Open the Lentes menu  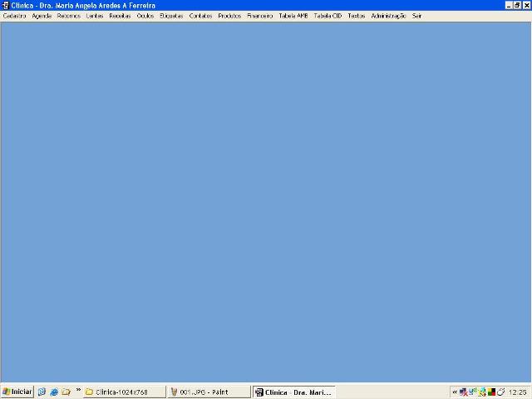click(x=95, y=16)
